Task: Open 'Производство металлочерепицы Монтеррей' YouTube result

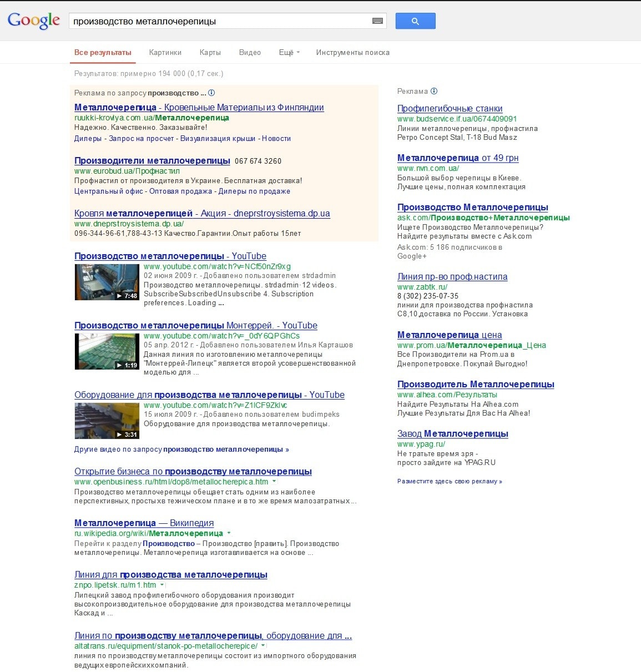Action: [196, 325]
